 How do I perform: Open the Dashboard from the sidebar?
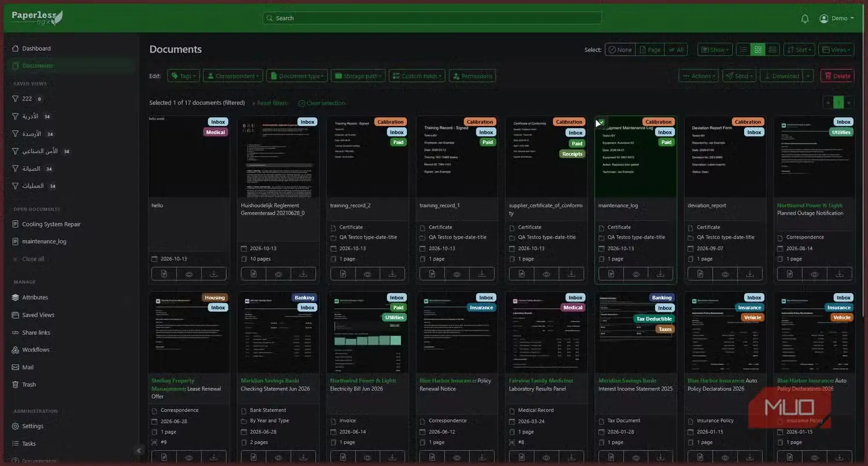[x=36, y=49]
